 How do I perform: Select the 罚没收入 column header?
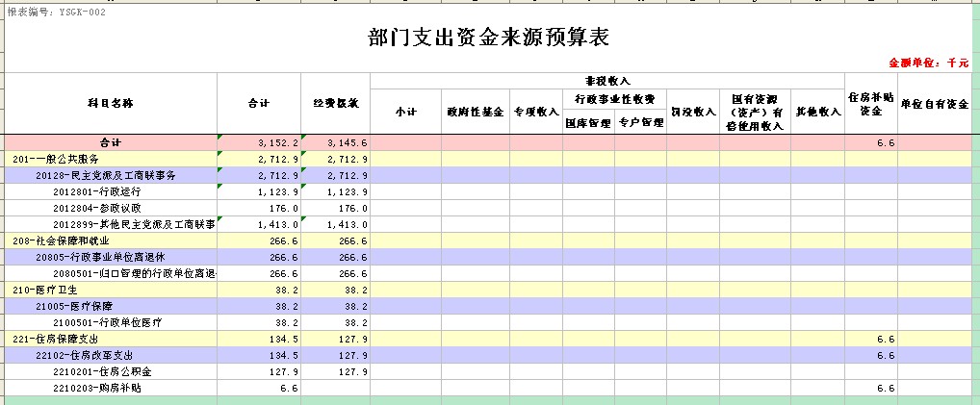point(693,112)
